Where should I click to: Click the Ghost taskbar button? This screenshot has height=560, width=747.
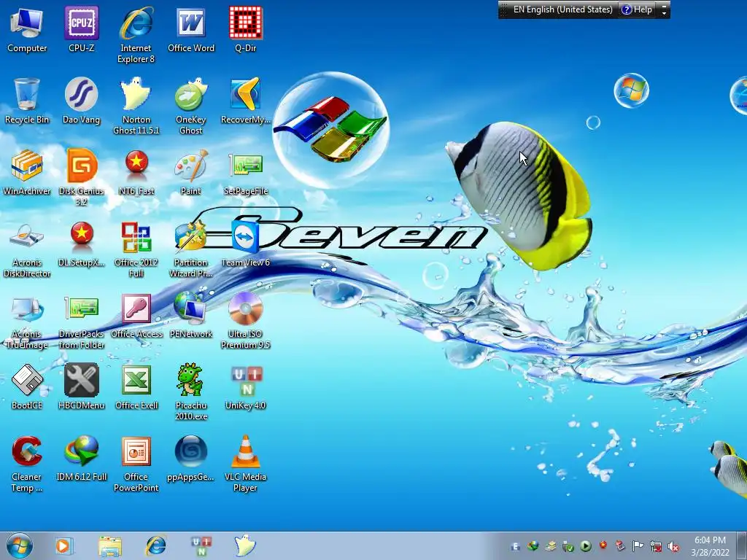246,545
